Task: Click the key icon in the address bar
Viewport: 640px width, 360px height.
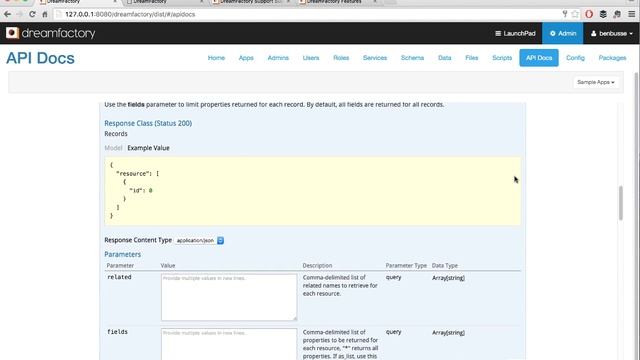Action: point(565,14)
